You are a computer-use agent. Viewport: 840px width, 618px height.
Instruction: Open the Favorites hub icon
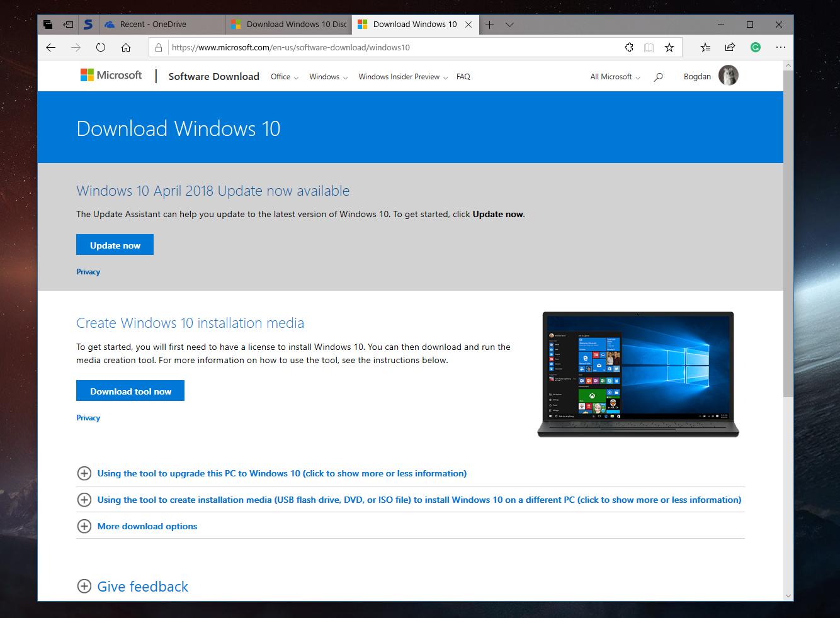point(705,47)
